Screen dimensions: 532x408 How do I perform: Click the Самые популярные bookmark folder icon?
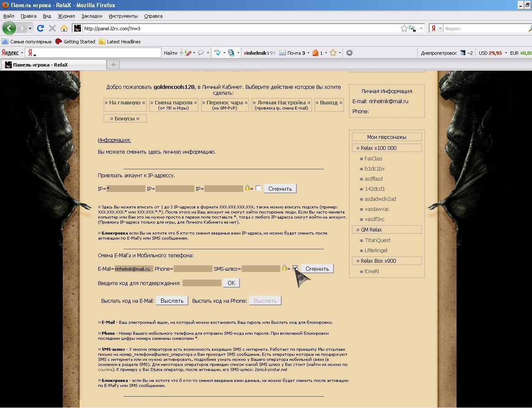point(5,41)
